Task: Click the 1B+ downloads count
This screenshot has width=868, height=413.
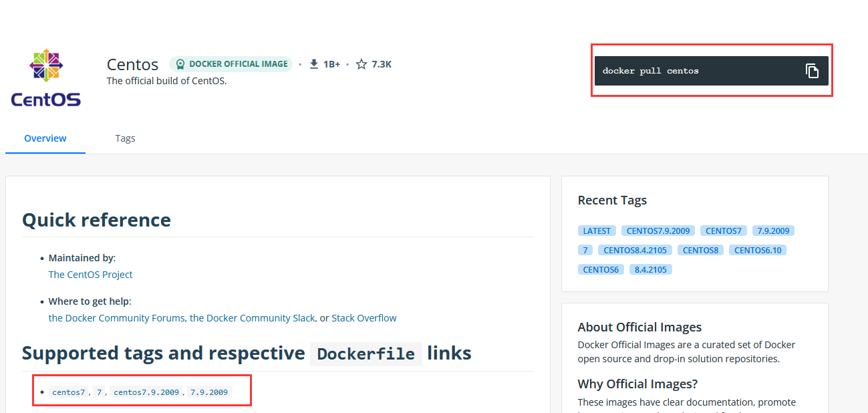Action: tap(332, 64)
